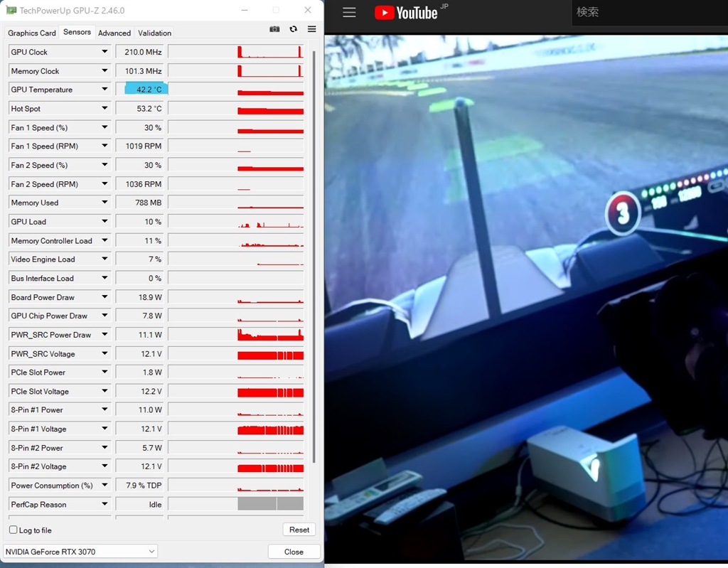Open Video Engine Load dropdown

tap(105, 259)
